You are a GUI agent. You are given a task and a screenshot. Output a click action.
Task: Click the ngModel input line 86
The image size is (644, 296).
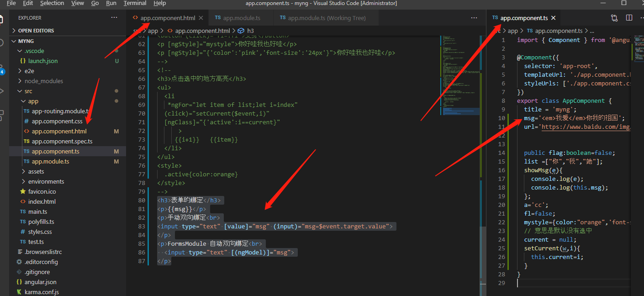(229, 252)
